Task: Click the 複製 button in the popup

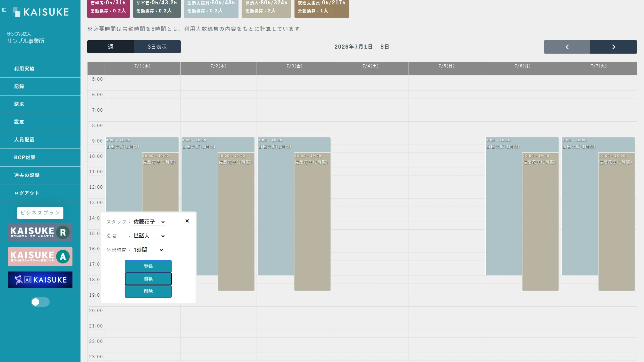Action: pos(148,279)
